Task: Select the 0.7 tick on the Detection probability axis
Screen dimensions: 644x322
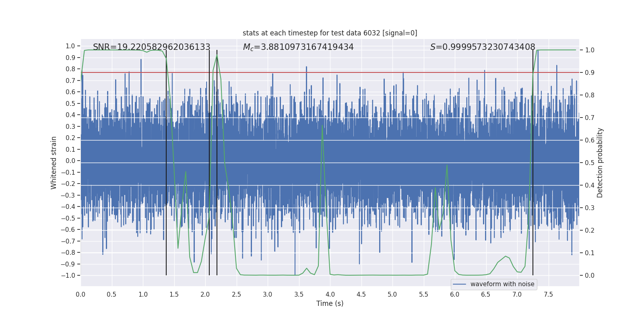Action: pos(590,118)
